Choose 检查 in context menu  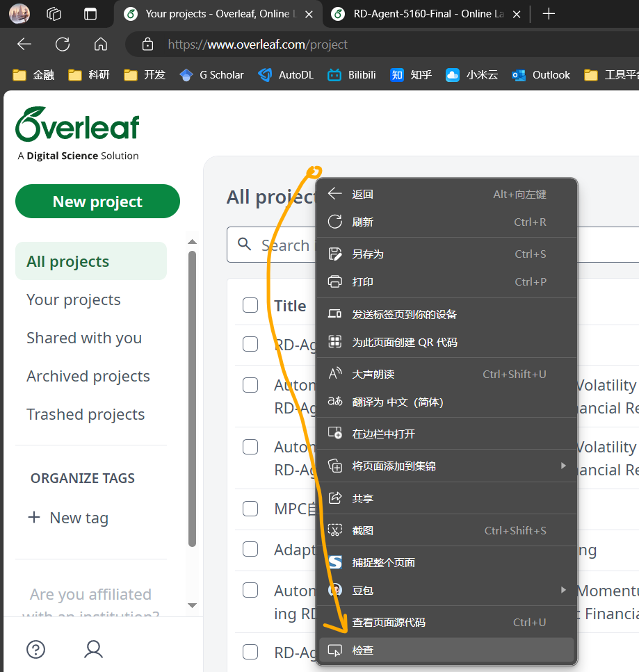(x=446, y=650)
